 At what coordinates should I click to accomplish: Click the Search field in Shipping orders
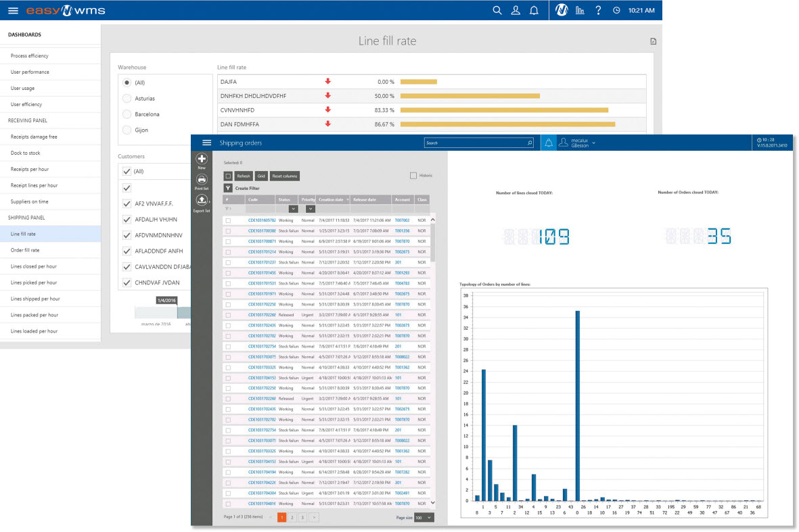[x=477, y=143]
